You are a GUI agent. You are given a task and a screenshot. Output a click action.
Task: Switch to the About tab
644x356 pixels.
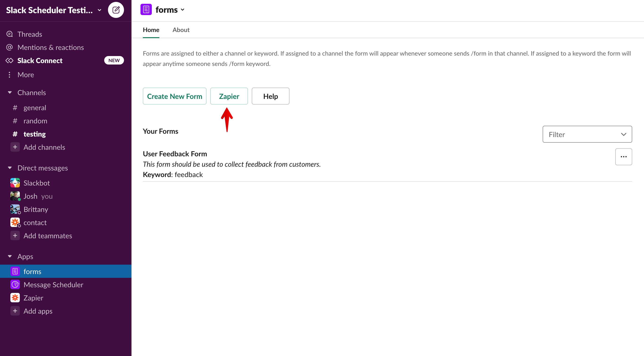pyautogui.click(x=181, y=30)
